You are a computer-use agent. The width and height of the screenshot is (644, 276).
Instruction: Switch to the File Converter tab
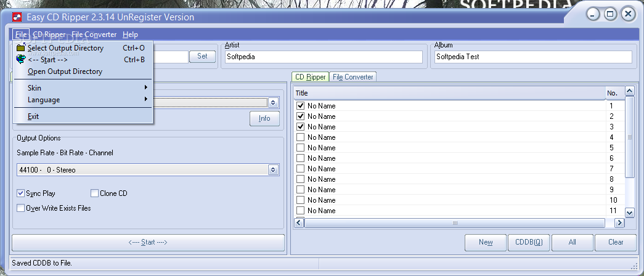pos(353,77)
